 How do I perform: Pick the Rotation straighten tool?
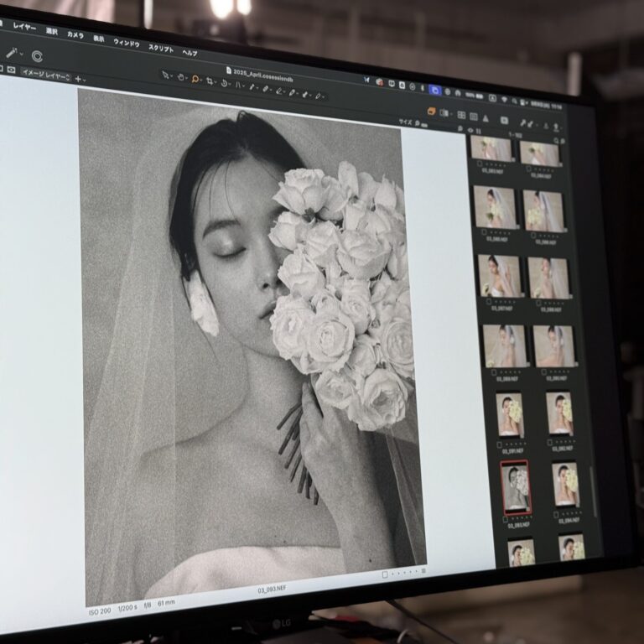226,82
